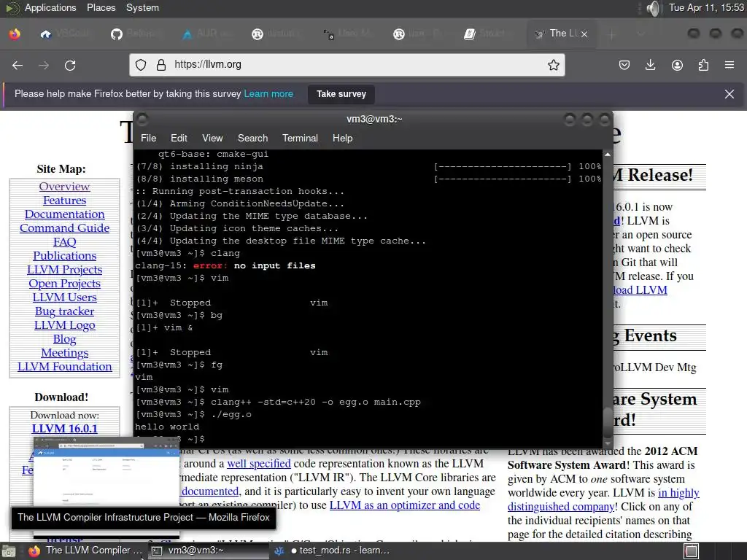Open the clock showing Tue Apr 11
The width and height of the screenshot is (747, 560).
706,7
